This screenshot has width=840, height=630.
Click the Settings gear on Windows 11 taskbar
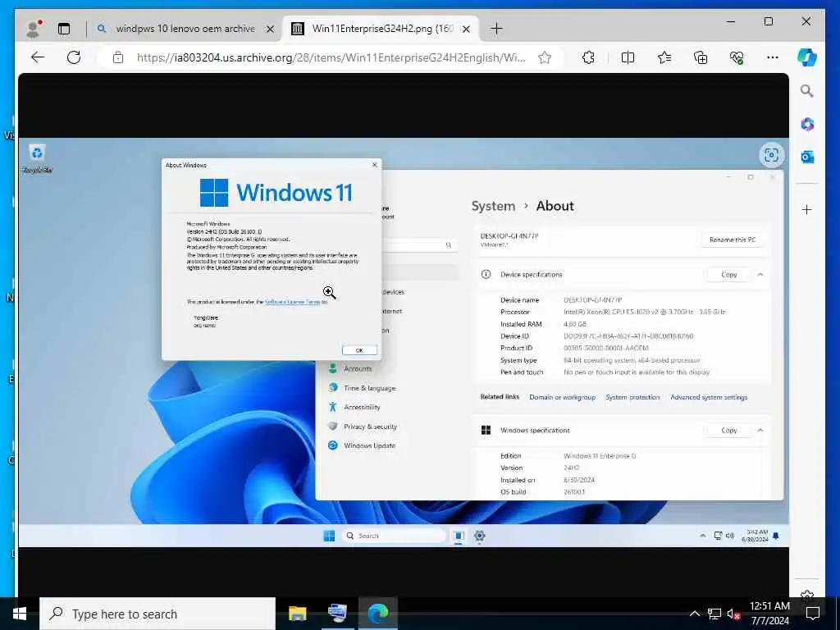(479, 536)
